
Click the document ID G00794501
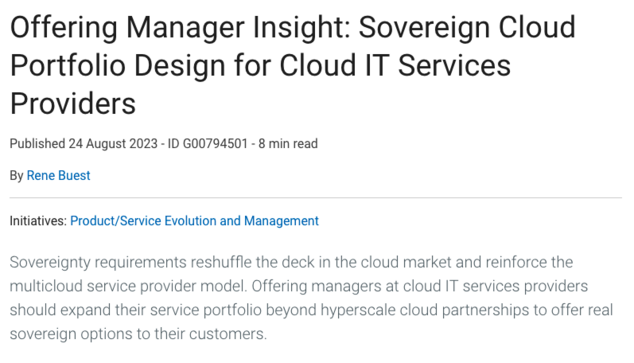207,144
